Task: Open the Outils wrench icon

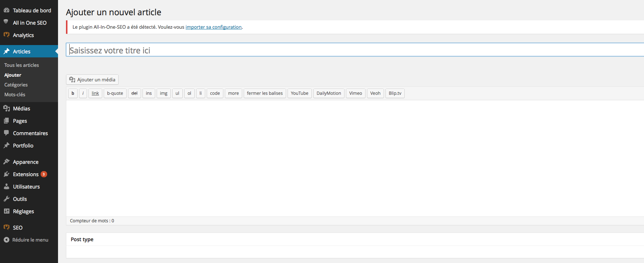Action: [7, 199]
